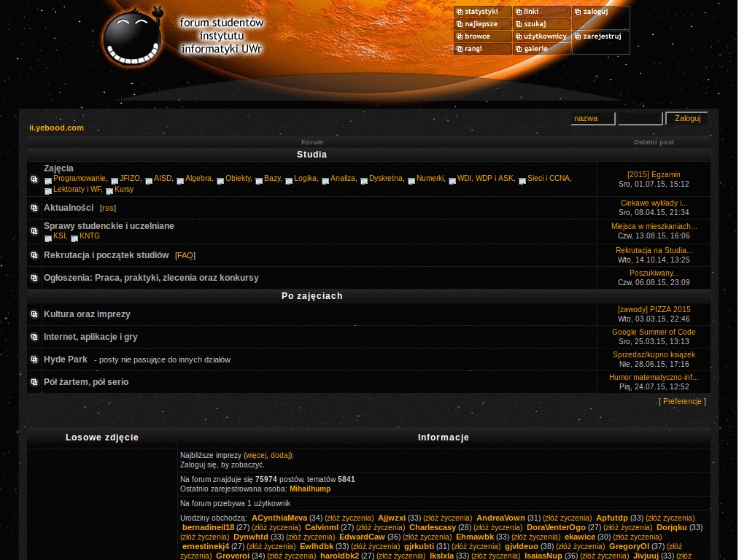Open last post Sprzedaż/kupno książek
This screenshot has height=560, width=747.
(x=654, y=355)
